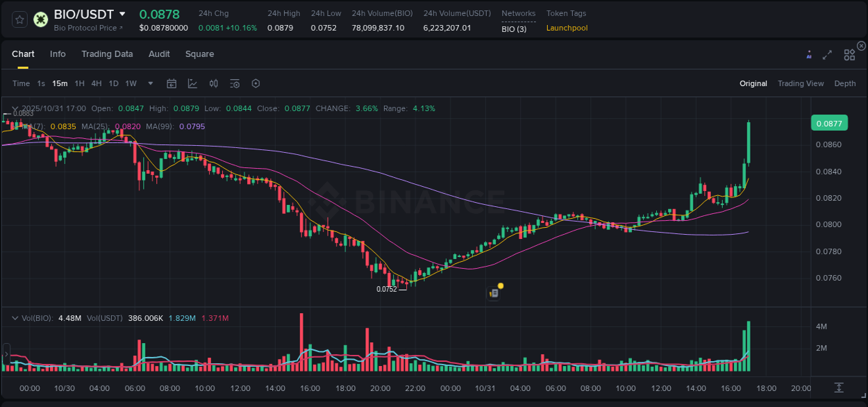Viewport: 868px width, 407px height.
Task: Open the indicators list icon
Action: coord(234,83)
